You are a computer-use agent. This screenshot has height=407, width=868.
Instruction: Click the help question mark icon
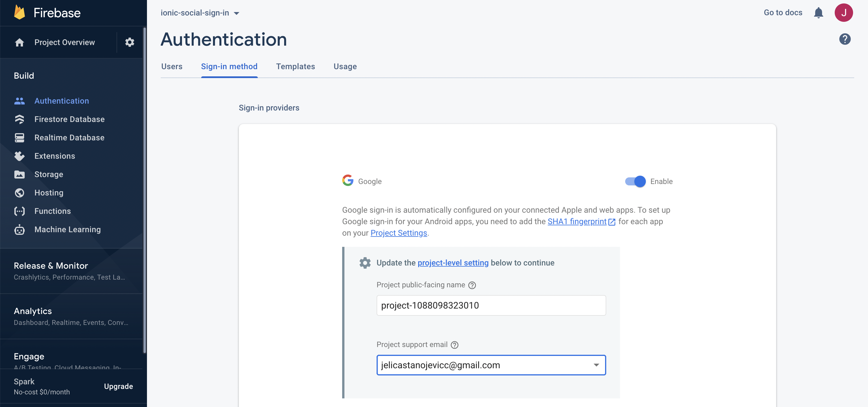(844, 39)
